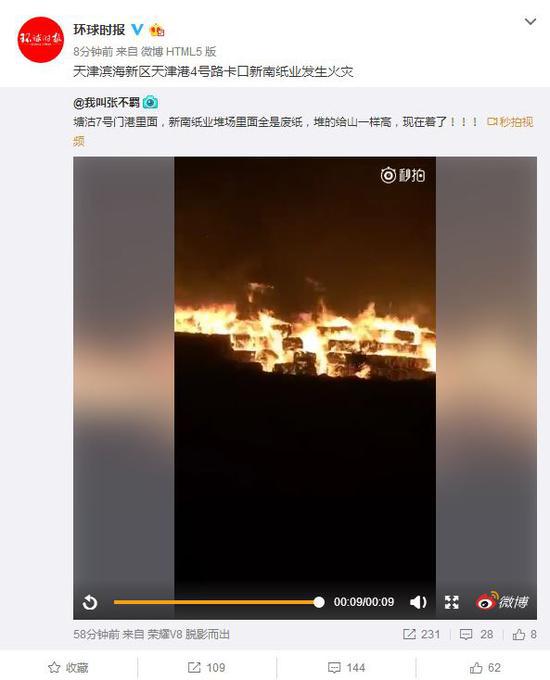The height and width of the screenshot is (680, 550).
Task: Like the original post with 8 likes
Action: coord(524,634)
